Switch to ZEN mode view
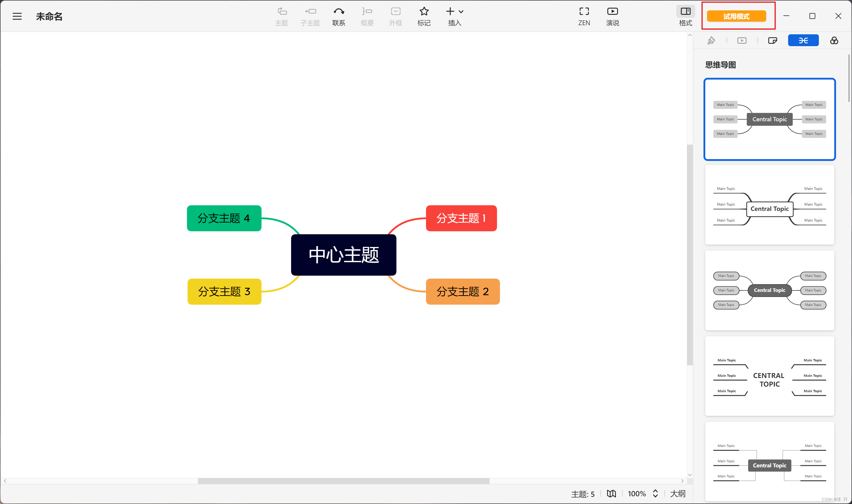The height and width of the screenshot is (504, 852). [x=584, y=16]
